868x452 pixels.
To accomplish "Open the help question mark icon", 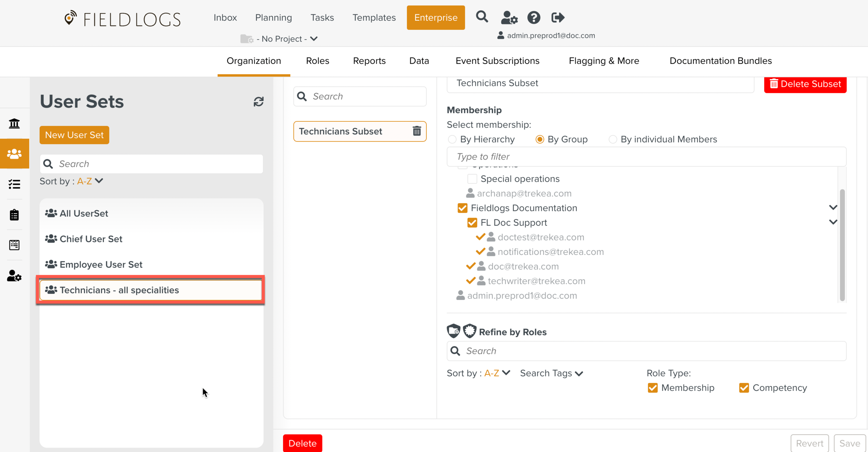I will pos(534,17).
